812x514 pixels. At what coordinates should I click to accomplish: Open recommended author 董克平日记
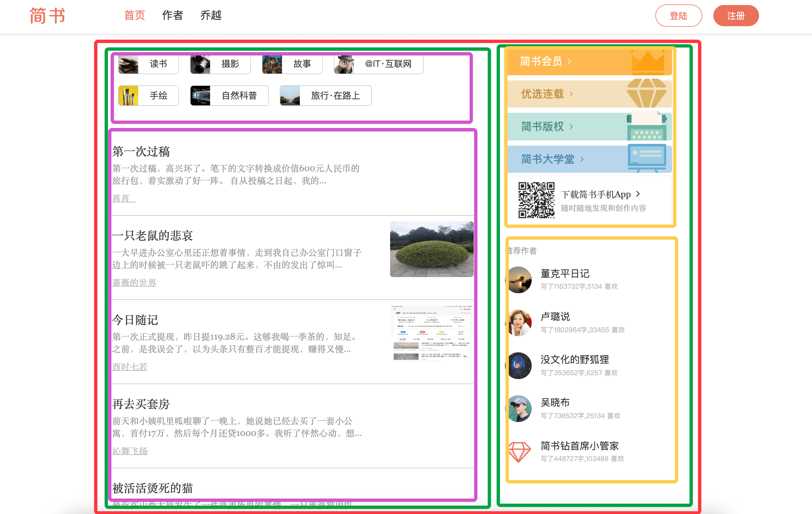click(x=565, y=273)
